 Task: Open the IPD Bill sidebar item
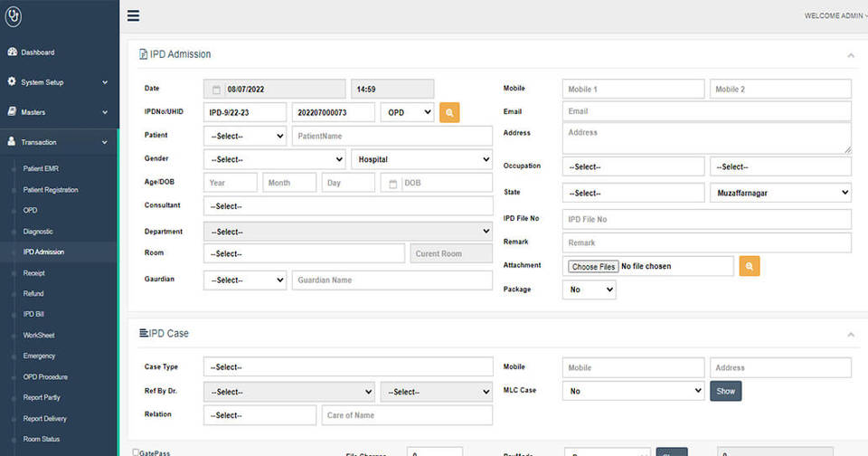(x=33, y=315)
